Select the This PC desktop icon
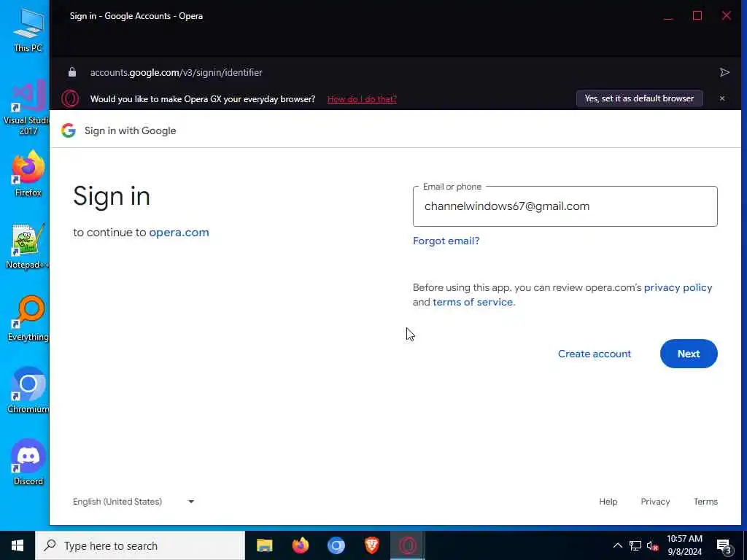 click(x=28, y=30)
